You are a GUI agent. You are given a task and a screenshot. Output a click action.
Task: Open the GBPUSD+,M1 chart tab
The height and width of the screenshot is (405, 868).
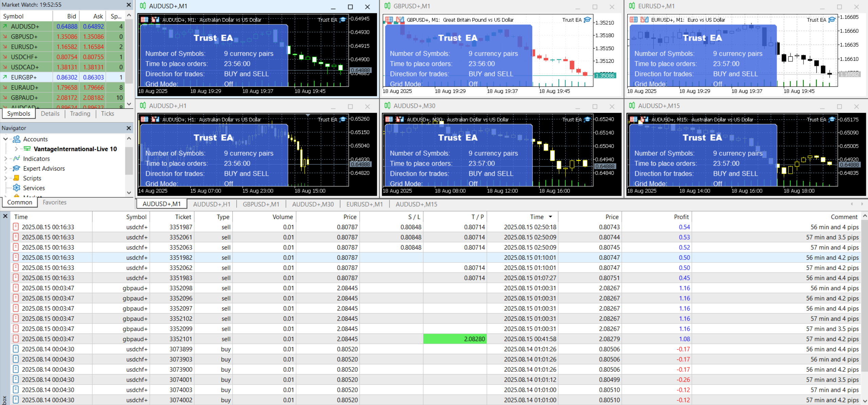coord(261,204)
